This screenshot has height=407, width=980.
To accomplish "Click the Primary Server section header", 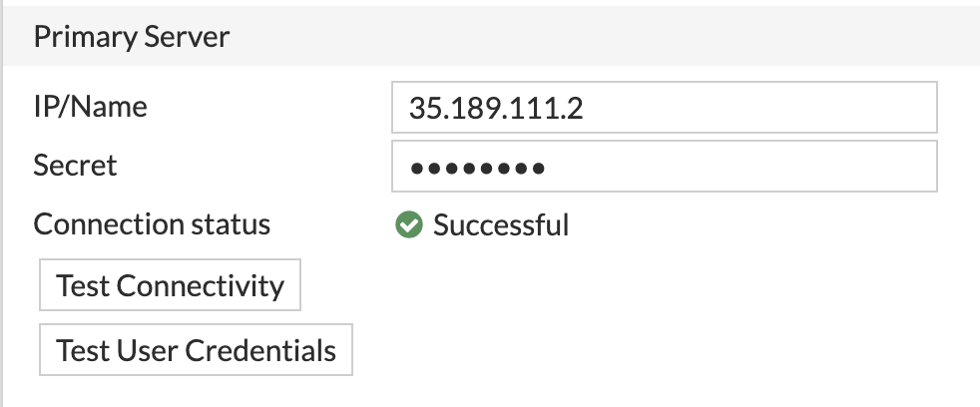I will click(x=491, y=36).
